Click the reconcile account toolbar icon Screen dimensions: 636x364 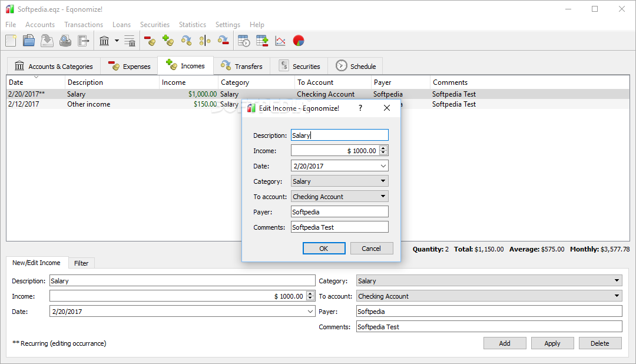click(x=130, y=41)
